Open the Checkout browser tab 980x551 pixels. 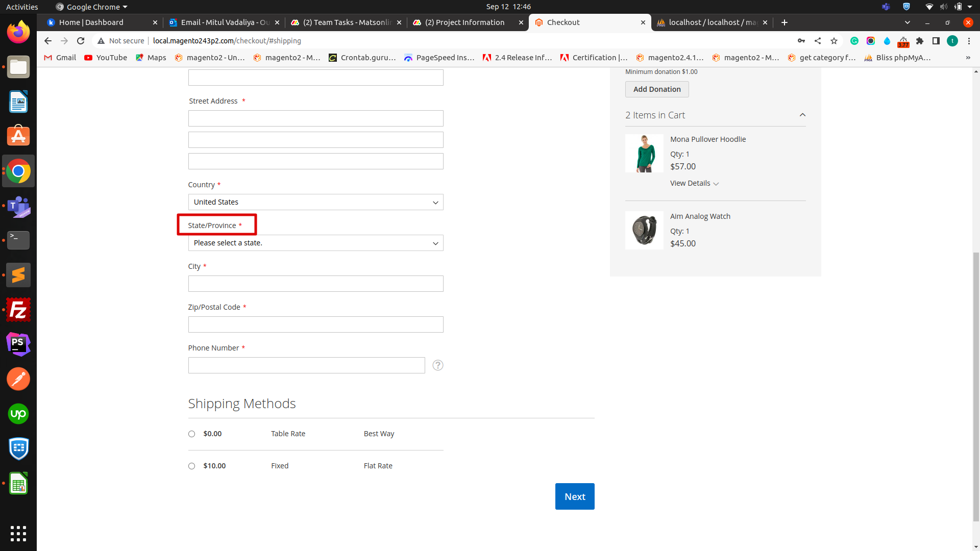[x=589, y=22]
